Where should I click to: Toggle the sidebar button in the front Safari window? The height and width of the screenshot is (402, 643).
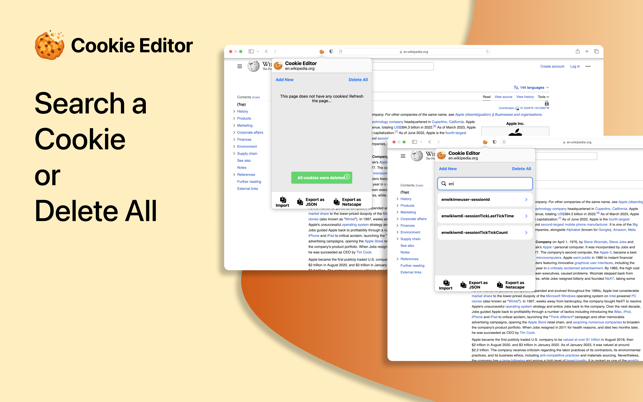pyautogui.click(x=414, y=142)
